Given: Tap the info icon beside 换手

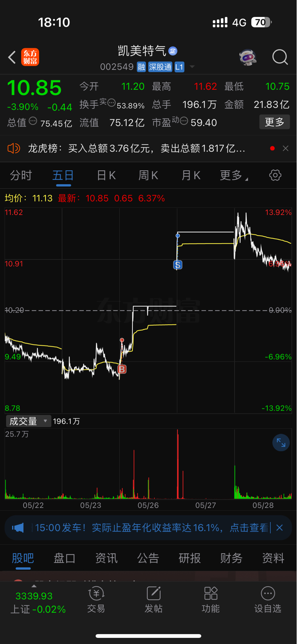Looking at the screenshot, I should (111, 103).
